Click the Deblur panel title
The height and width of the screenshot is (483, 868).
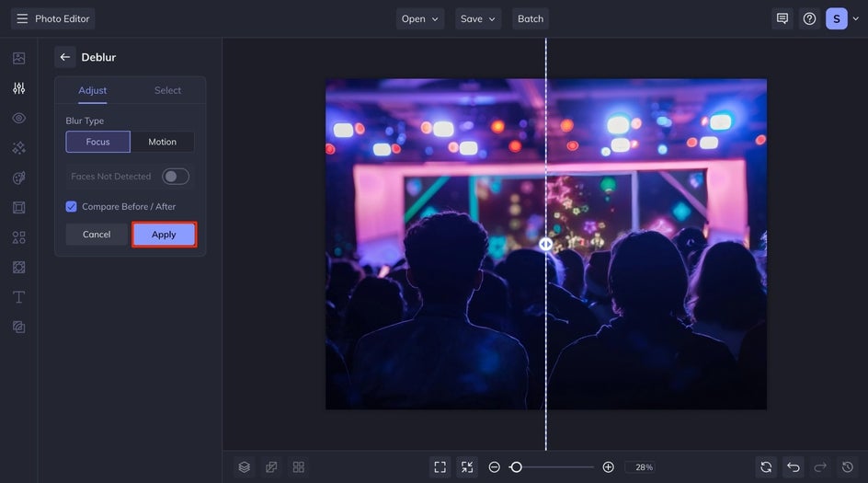[98, 57]
